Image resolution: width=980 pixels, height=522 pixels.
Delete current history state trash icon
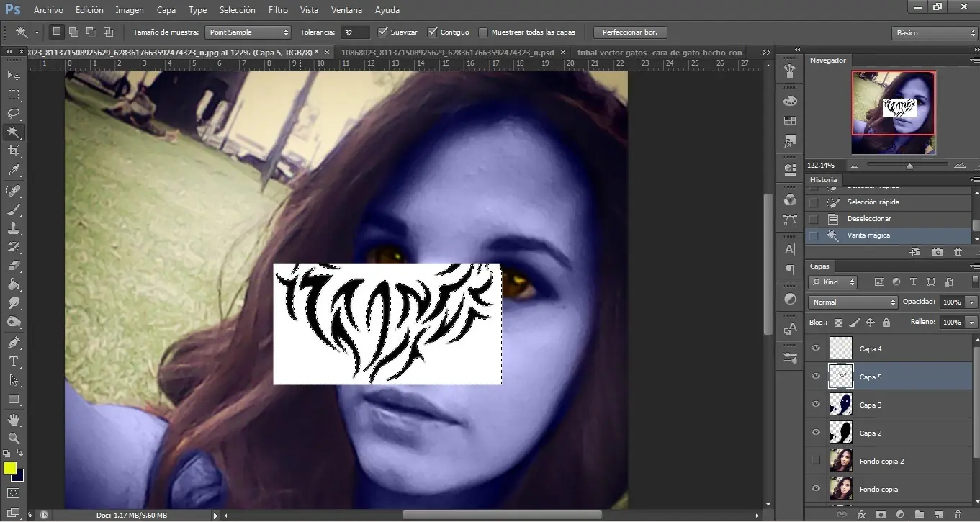click(958, 252)
